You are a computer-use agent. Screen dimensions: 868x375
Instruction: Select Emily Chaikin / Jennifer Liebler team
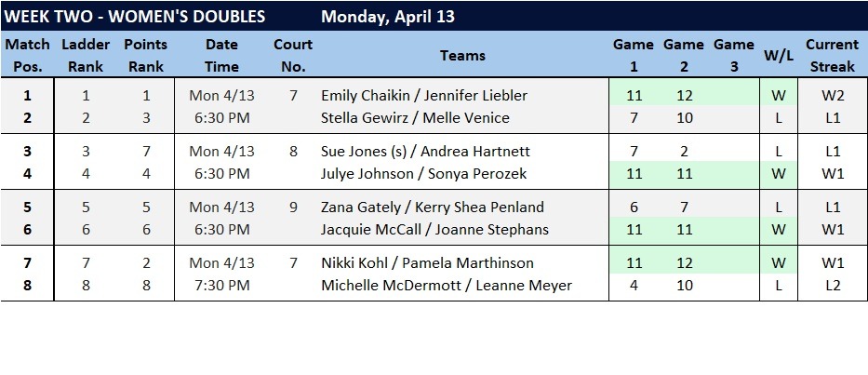click(x=423, y=95)
